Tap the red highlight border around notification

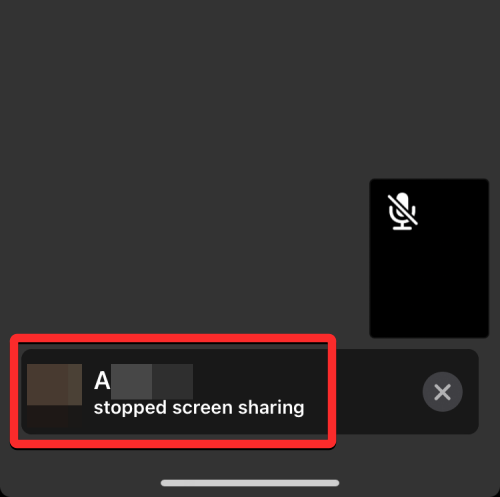click(x=173, y=338)
